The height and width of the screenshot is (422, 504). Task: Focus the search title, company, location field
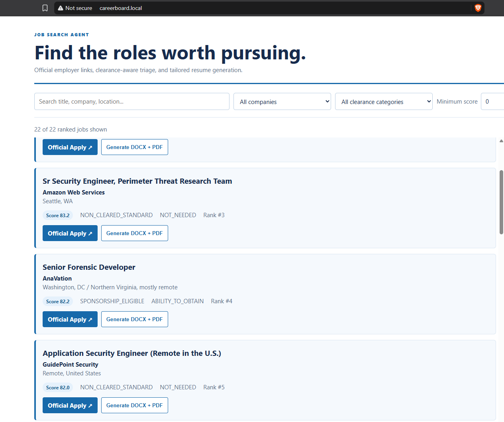132,102
